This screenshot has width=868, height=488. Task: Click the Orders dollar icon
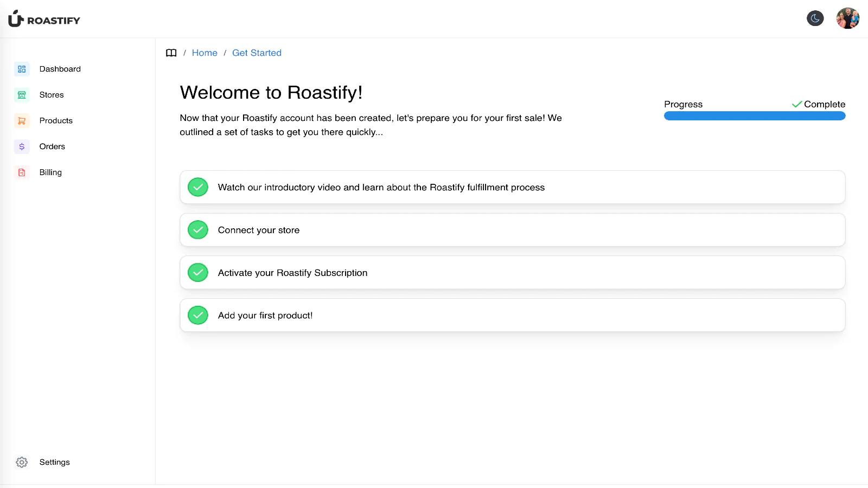pos(22,146)
